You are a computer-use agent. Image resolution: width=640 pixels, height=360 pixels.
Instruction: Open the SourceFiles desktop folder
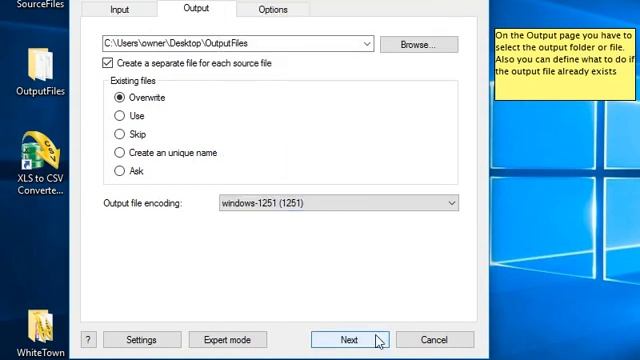pyautogui.click(x=40, y=4)
